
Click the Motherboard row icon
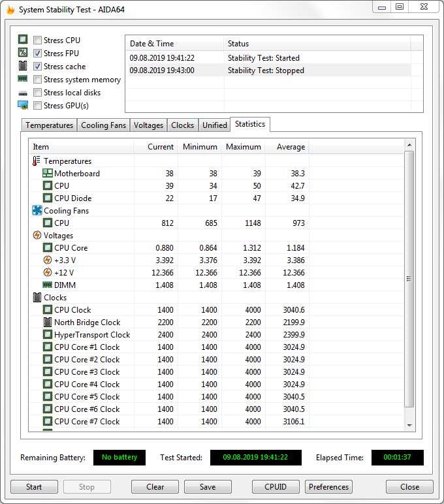pyautogui.click(x=48, y=173)
